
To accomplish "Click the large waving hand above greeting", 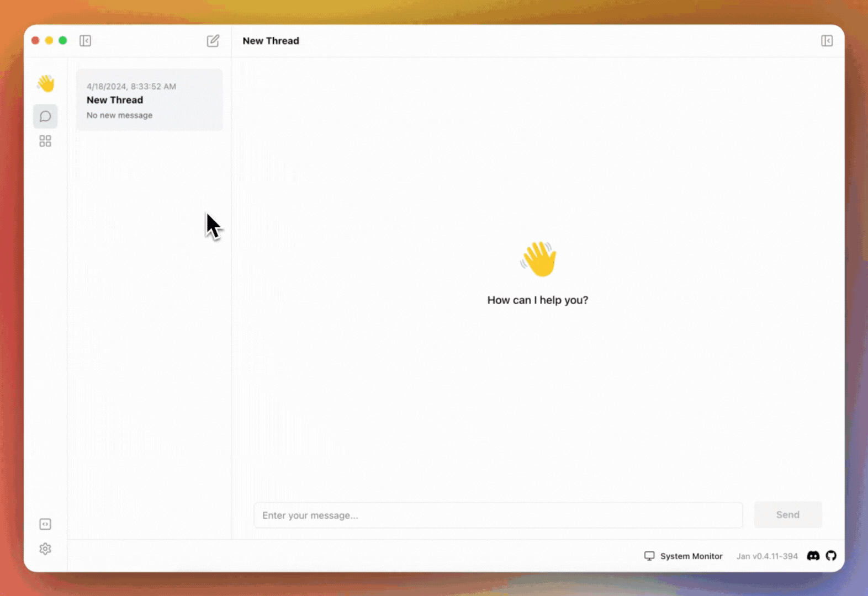I will (x=538, y=259).
